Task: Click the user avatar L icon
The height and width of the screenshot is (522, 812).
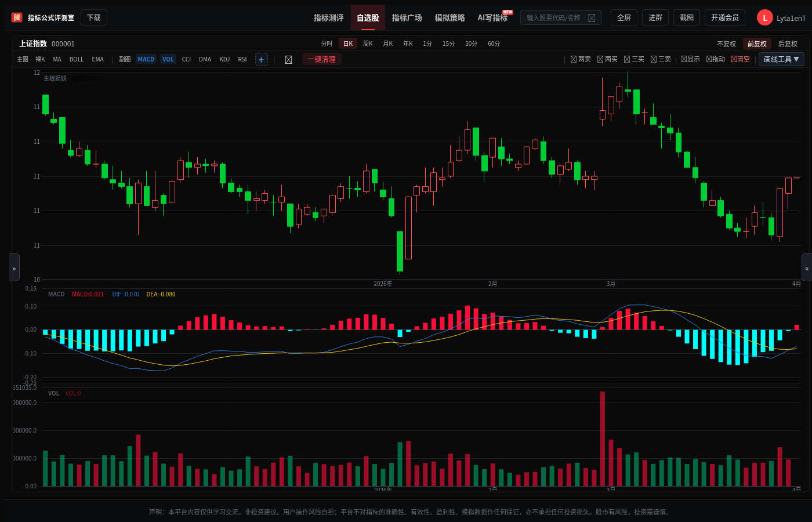Action: (764, 18)
